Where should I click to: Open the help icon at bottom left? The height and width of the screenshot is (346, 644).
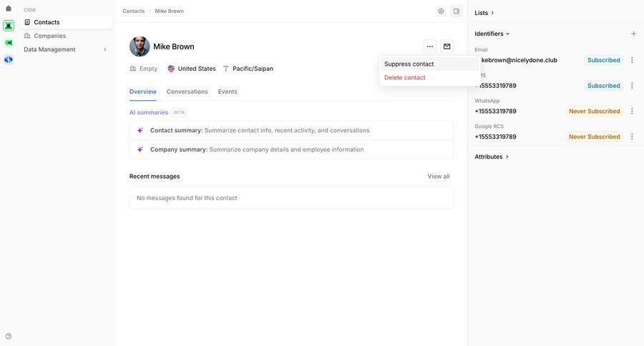click(8, 336)
